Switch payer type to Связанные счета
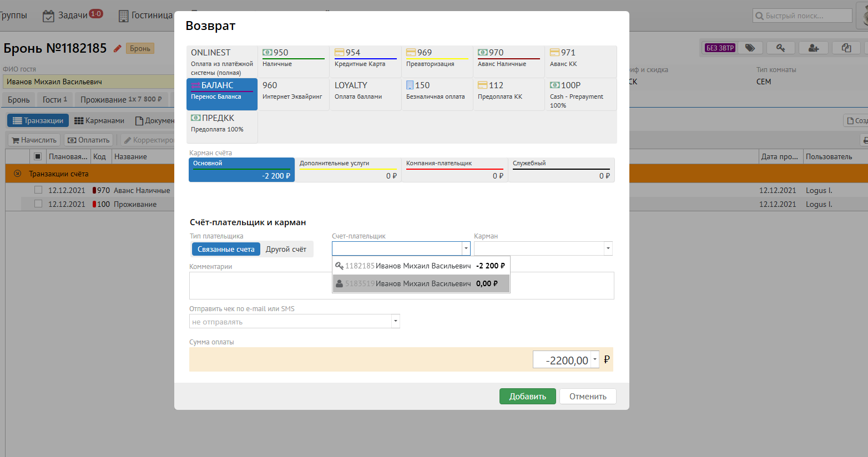Screen dimensions: 868x457 click(x=226, y=249)
